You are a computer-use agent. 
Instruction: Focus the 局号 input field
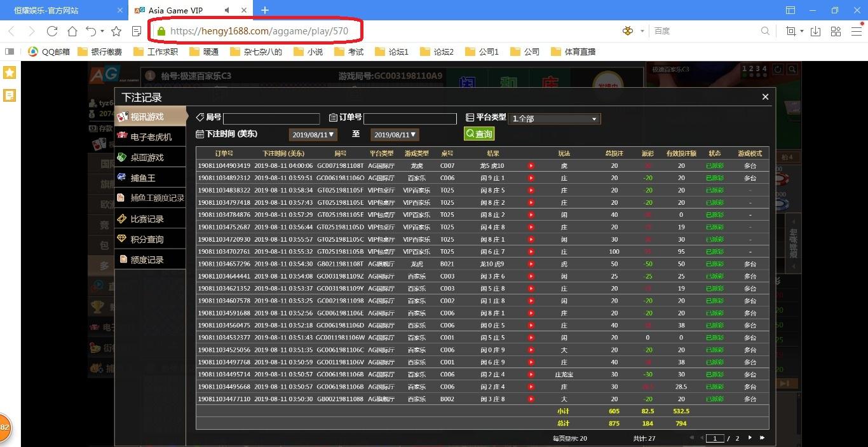pyautogui.click(x=271, y=119)
